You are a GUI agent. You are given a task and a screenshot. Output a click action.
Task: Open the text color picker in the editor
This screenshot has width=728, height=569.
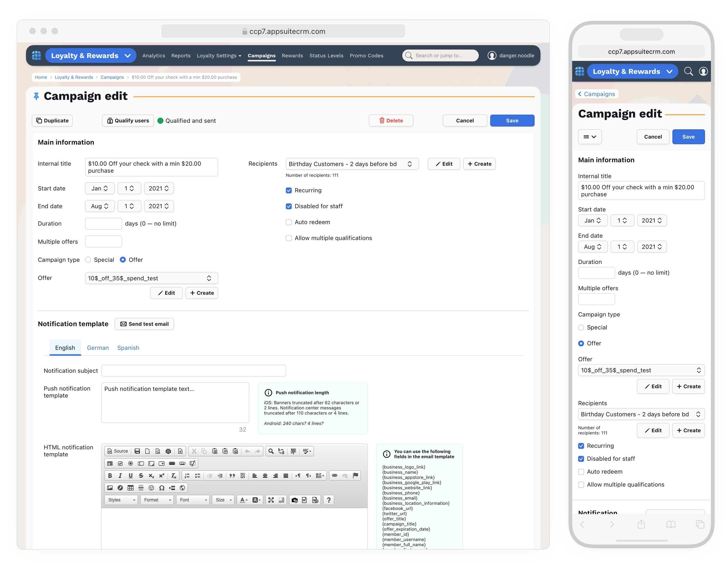(x=244, y=500)
